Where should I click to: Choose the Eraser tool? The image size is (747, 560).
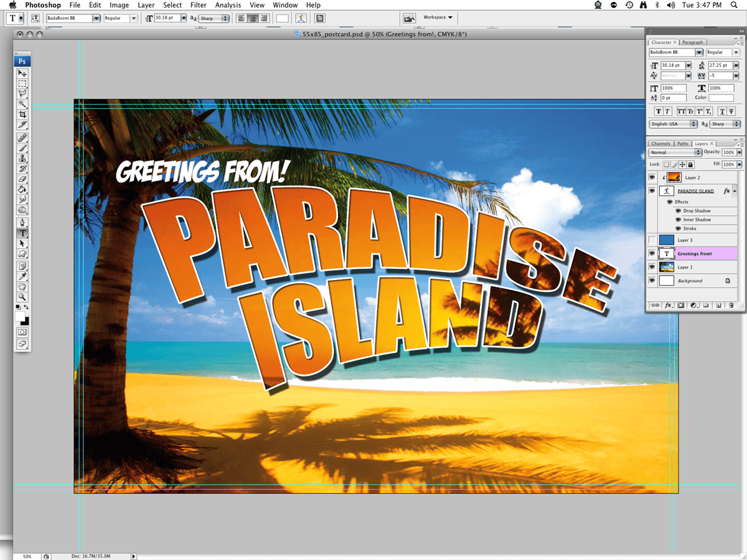point(22,179)
